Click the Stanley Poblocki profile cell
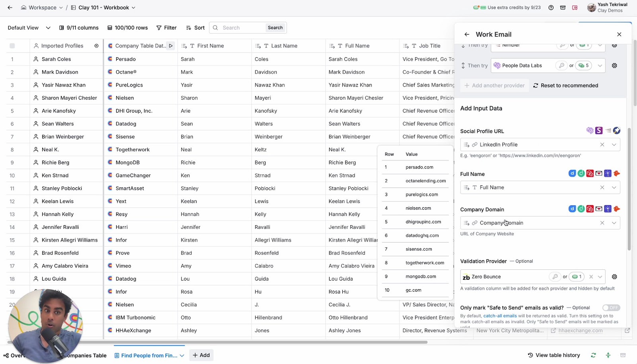Screen dimensions: 637x364 [66, 189]
